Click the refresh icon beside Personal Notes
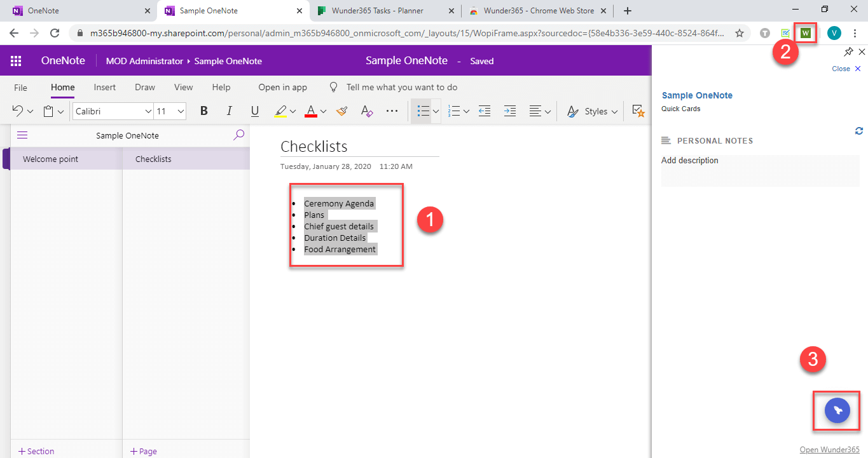Screen dimensions: 868x458 tap(859, 130)
